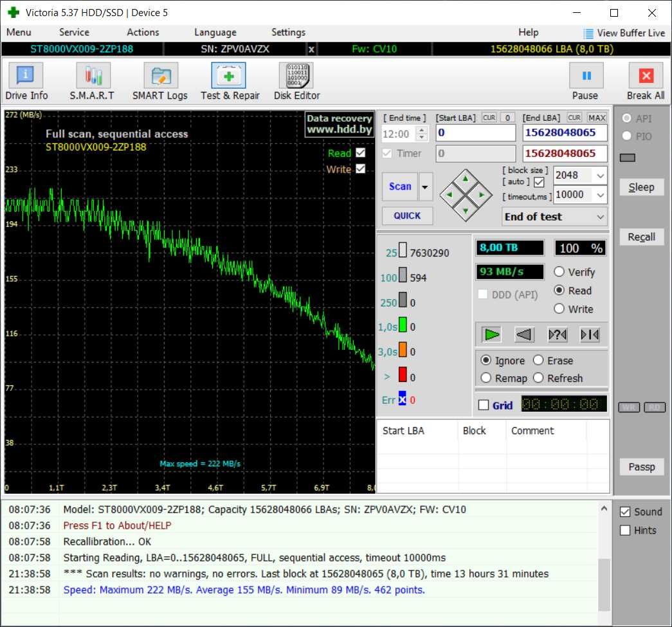Screen dimensions: 672x627
Task: Expand the Scan button dropdown arrow
Action: coord(425,187)
